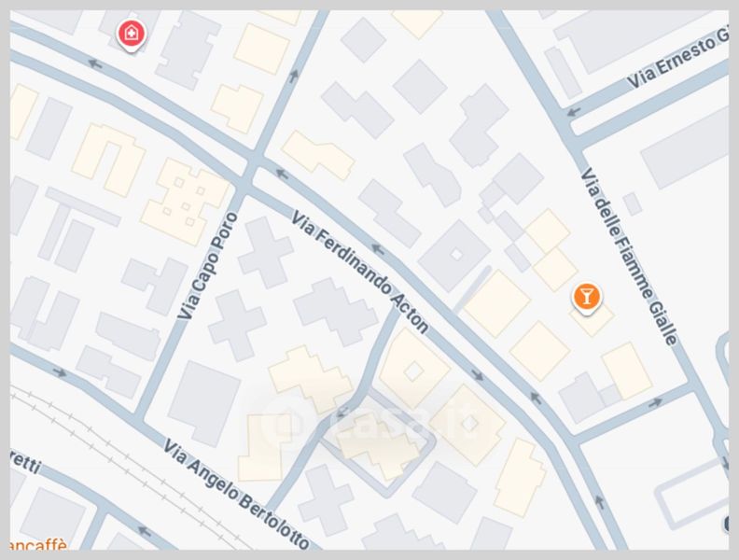Select the beige building with small square courtyards

184,202
